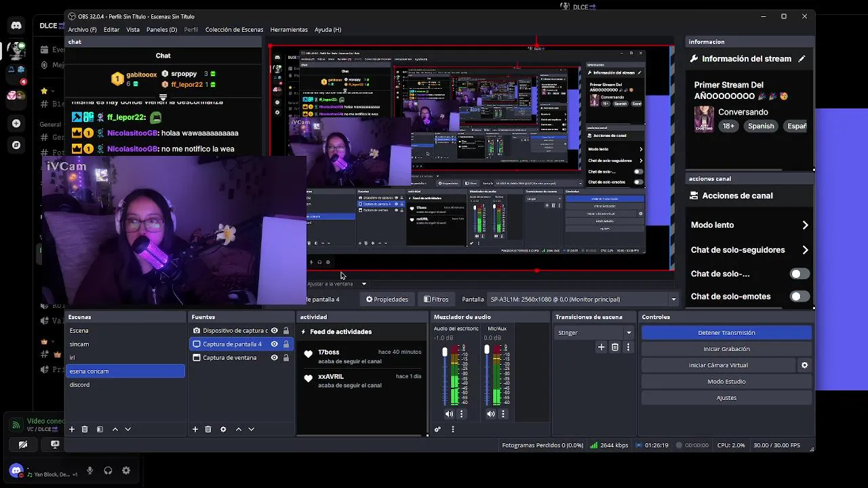The image size is (868, 488).
Task: Add a new source with the Fuentes plus icon
Action: click(x=195, y=429)
